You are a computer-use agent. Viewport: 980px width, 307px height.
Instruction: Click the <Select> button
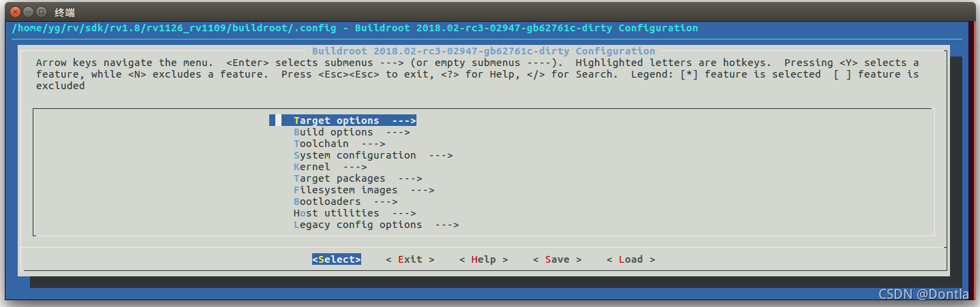pyautogui.click(x=337, y=259)
